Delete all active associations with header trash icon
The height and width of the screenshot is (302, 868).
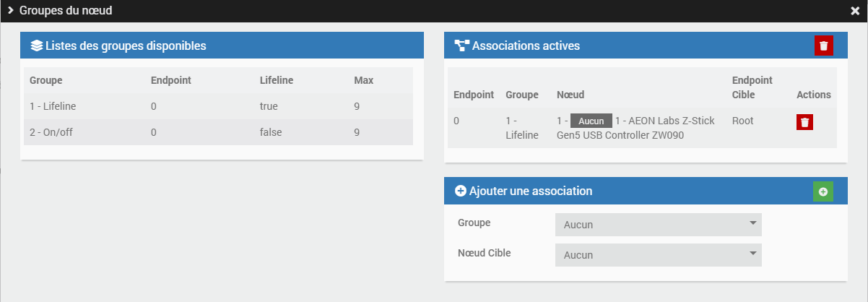coord(823,46)
